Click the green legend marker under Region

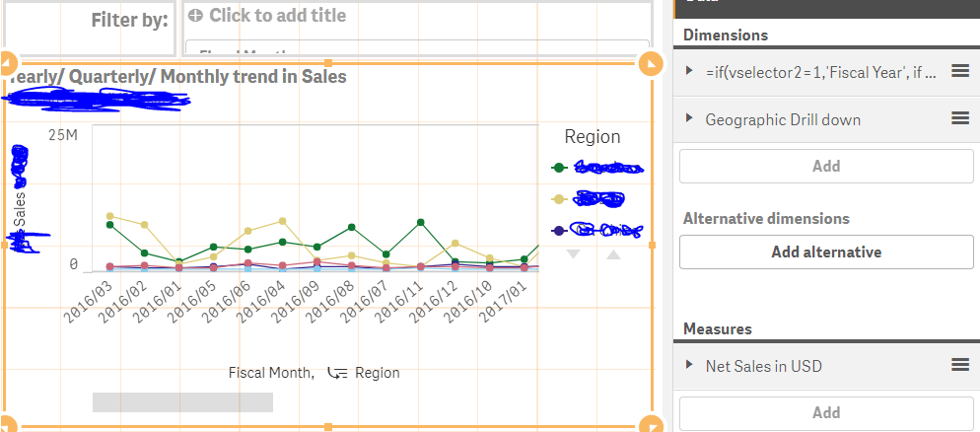(560, 169)
